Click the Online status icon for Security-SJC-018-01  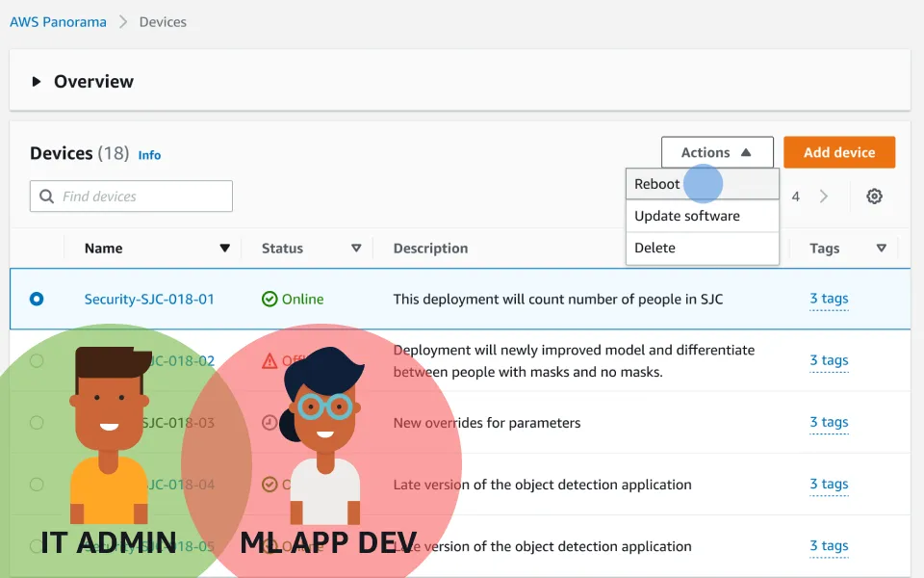click(x=269, y=299)
